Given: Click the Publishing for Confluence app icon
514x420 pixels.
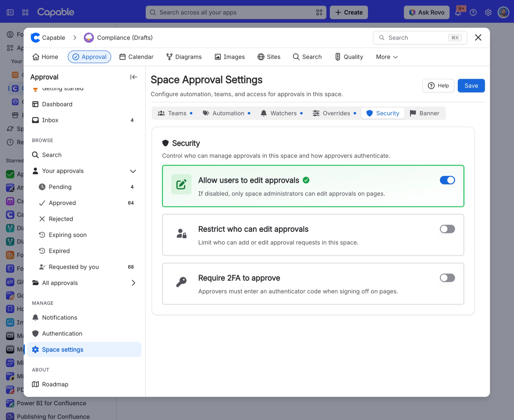Looking at the screenshot, I should (x=10, y=416).
